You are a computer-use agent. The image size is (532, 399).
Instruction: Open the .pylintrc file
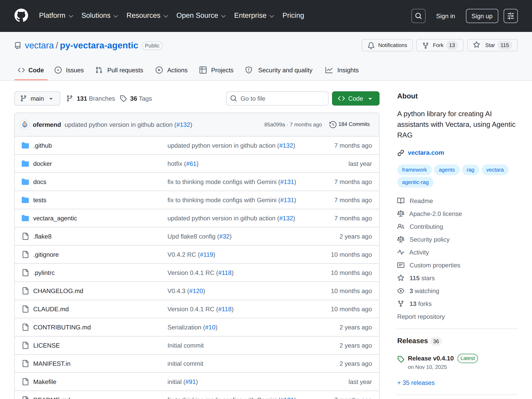click(x=44, y=272)
